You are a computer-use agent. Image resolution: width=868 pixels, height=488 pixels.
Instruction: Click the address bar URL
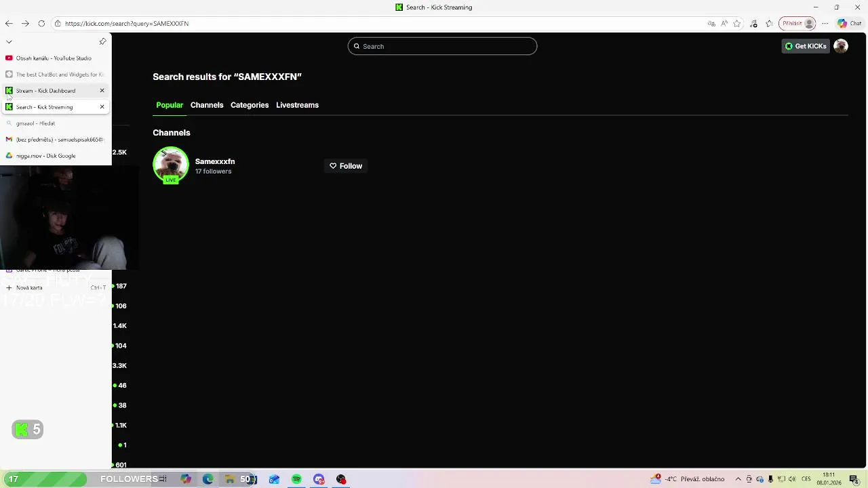click(x=127, y=23)
